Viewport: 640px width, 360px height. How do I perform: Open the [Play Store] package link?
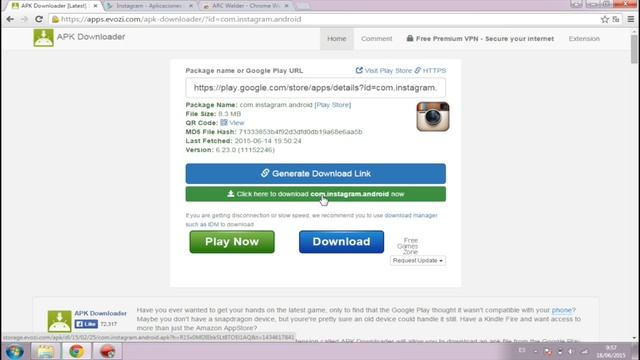click(333, 105)
